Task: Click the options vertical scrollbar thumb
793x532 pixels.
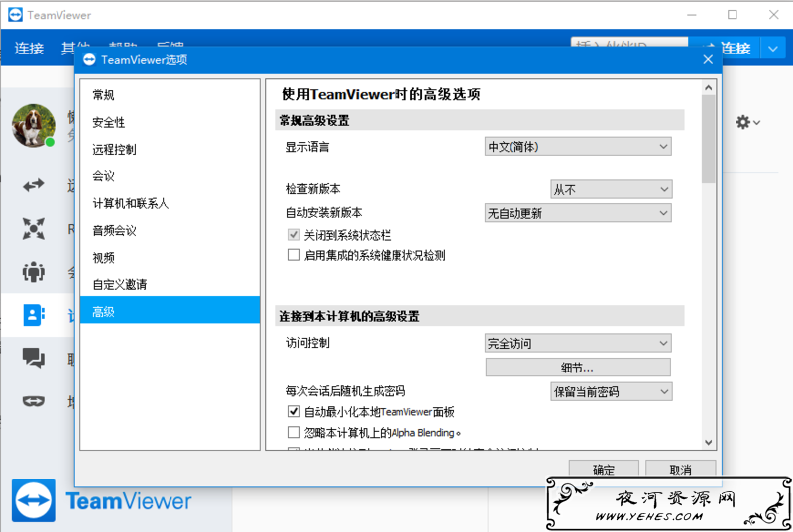Action: [x=708, y=139]
